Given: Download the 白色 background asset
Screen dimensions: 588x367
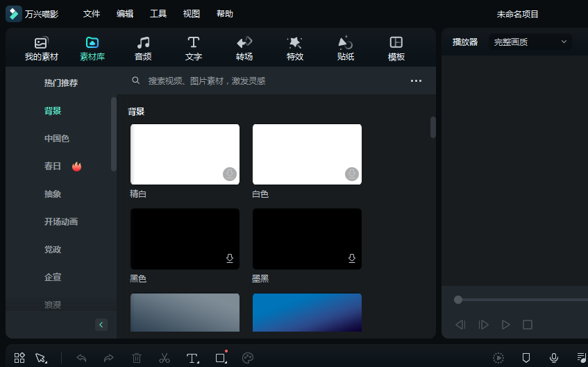Looking at the screenshot, I should tap(352, 173).
